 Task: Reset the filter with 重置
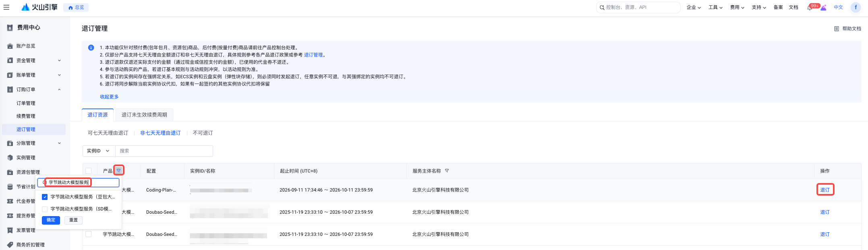tap(73, 220)
